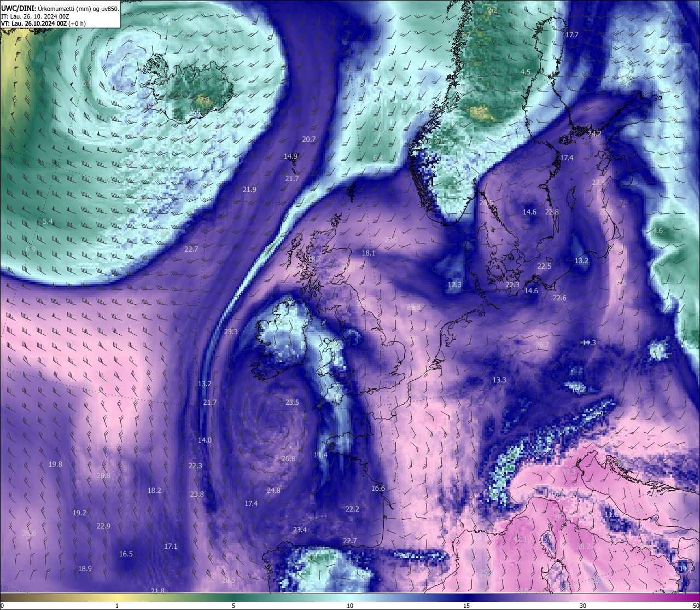Click the map value '22.5'
700x610 pixels.
(x=544, y=266)
